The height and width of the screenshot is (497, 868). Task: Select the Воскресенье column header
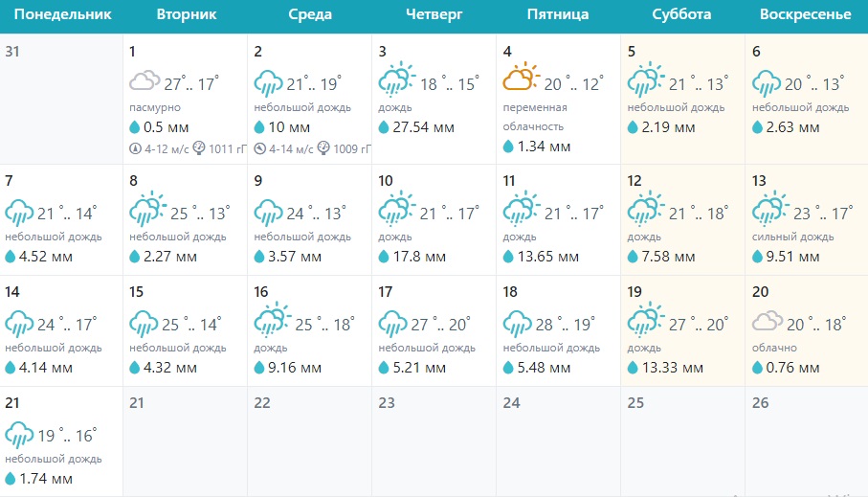point(806,14)
